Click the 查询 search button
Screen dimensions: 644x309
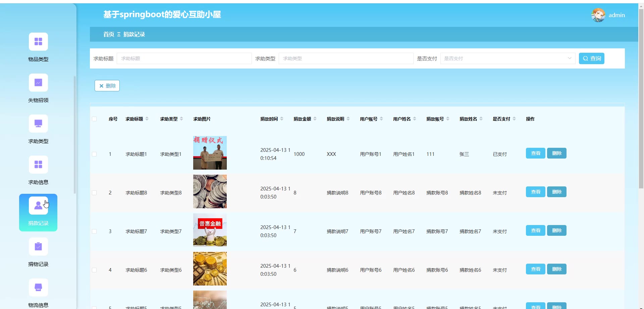[x=591, y=58]
